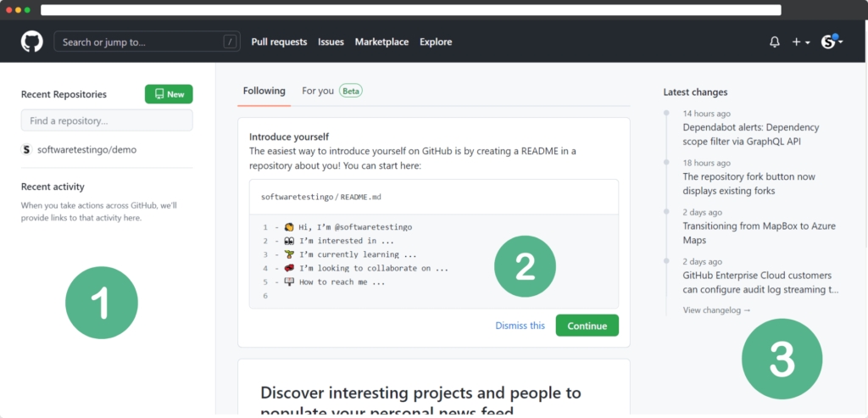Open the Issues page
This screenshot has height=418, width=868.
point(331,42)
